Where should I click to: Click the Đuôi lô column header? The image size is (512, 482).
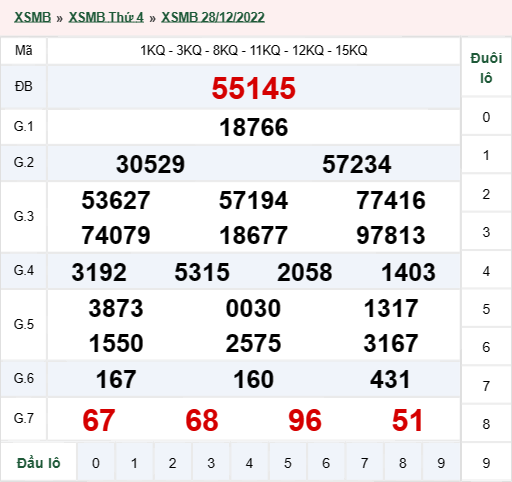(x=486, y=68)
